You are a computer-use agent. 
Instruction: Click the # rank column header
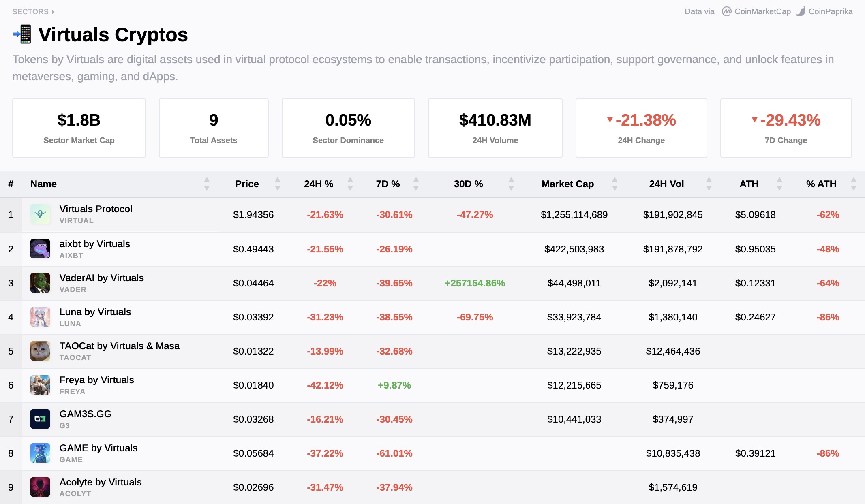pyautogui.click(x=11, y=184)
